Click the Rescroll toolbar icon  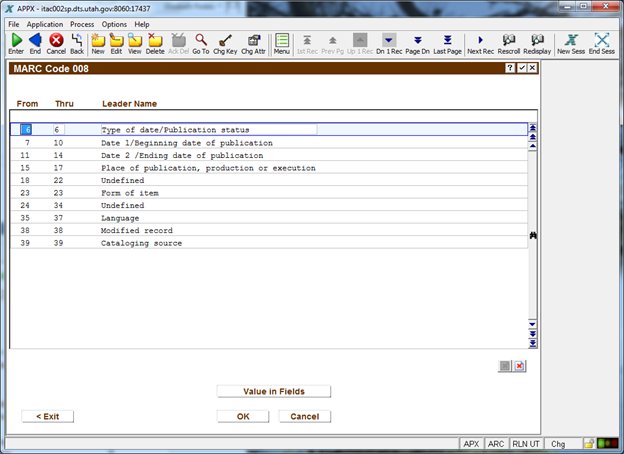click(x=508, y=43)
